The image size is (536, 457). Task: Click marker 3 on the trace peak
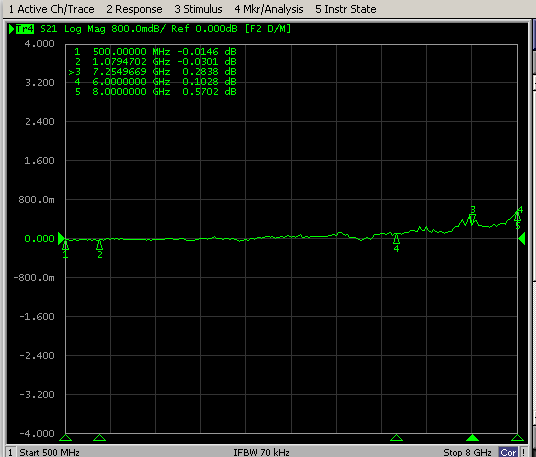click(472, 216)
